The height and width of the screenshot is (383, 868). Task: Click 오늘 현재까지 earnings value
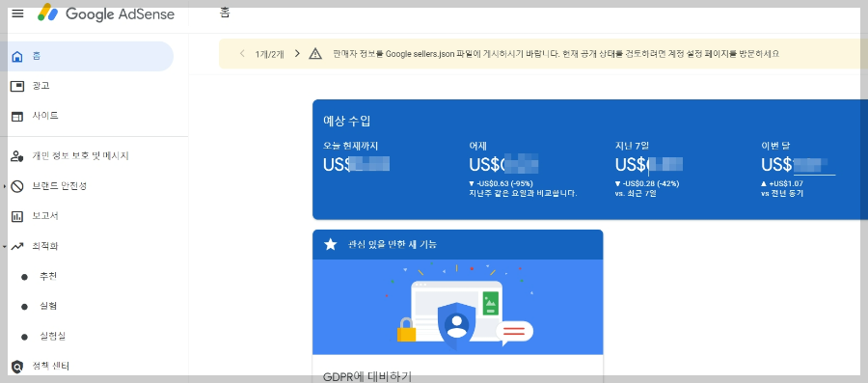point(357,164)
